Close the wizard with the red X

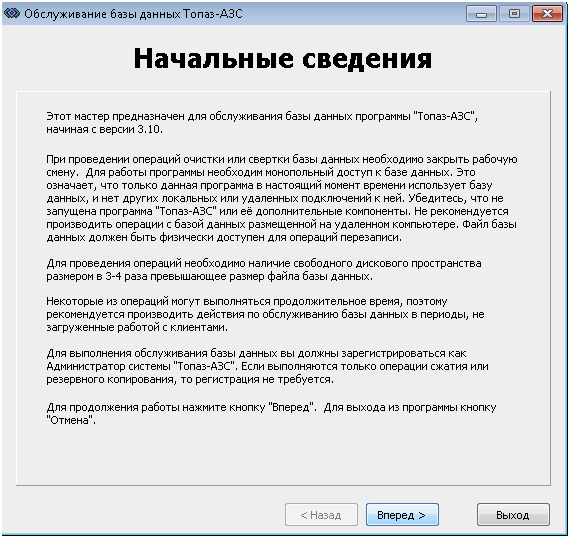tap(547, 14)
